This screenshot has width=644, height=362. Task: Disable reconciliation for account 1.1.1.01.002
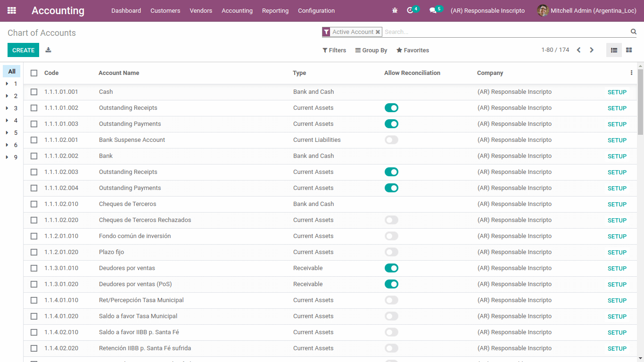pyautogui.click(x=391, y=108)
